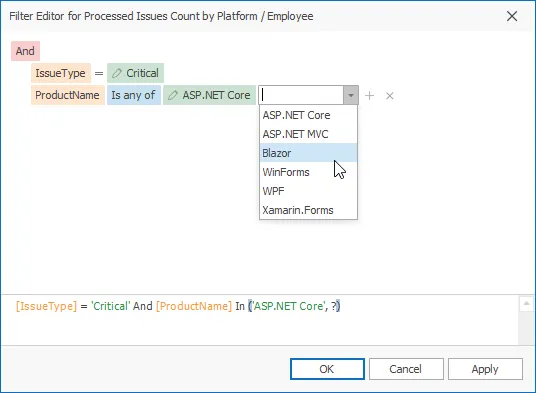
Task: Close the Filter Editor dialog
Action: tap(512, 16)
